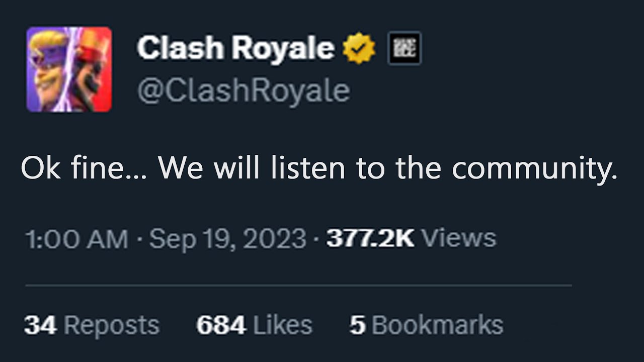The height and width of the screenshot is (362, 644).
Task: Open the Likes list label
Action: (282, 325)
